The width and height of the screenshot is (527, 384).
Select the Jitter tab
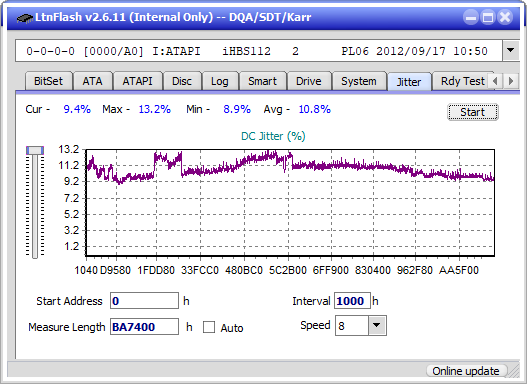pyautogui.click(x=409, y=82)
